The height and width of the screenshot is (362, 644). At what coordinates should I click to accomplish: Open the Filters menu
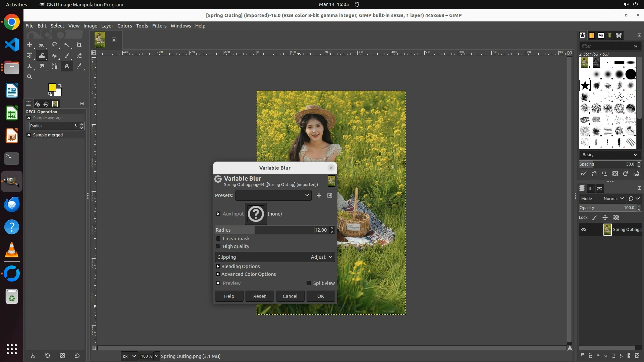pos(159,26)
